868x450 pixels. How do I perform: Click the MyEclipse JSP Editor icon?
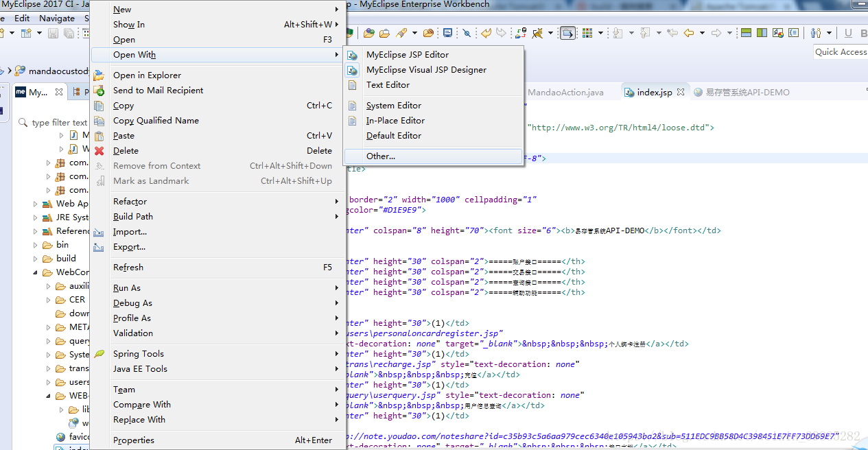pos(353,55)
